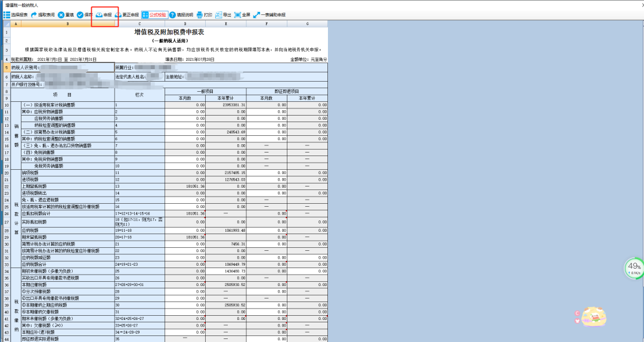This screenshot has height=342, width=644.
Task: Open 更正申报 corrected declaration
Action: (x=127, y=15)
